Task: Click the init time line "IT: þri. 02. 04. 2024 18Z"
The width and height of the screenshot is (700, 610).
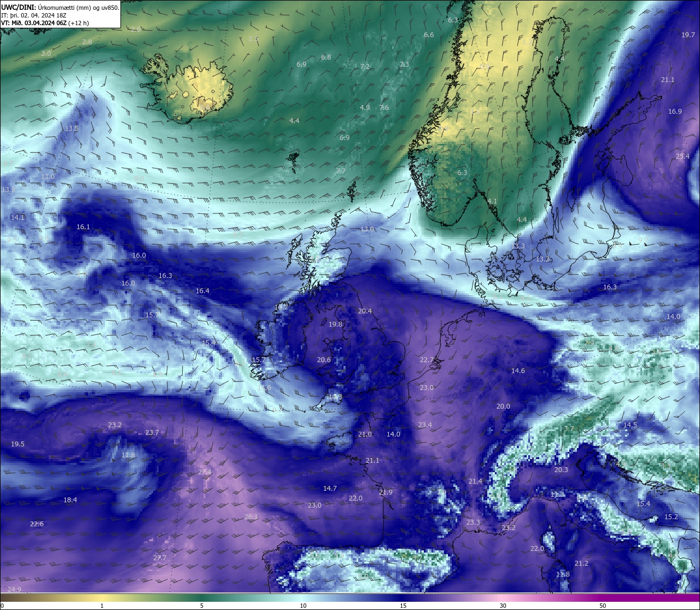Action: 34,15
